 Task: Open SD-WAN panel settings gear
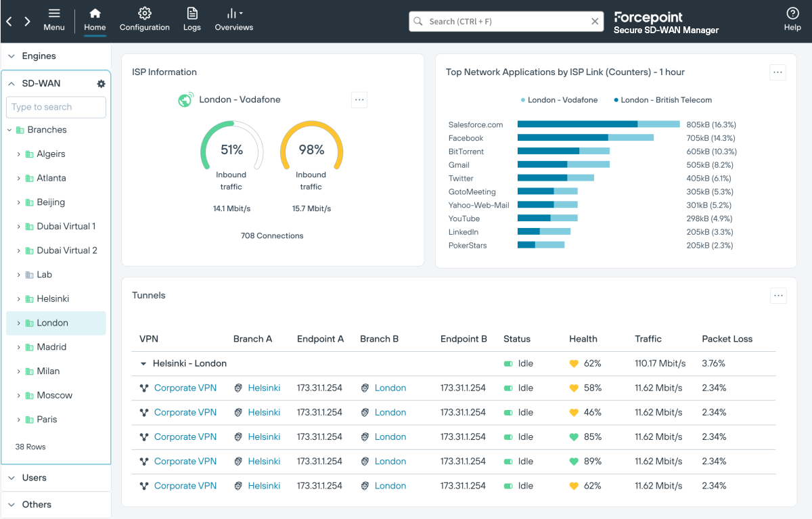101,84
